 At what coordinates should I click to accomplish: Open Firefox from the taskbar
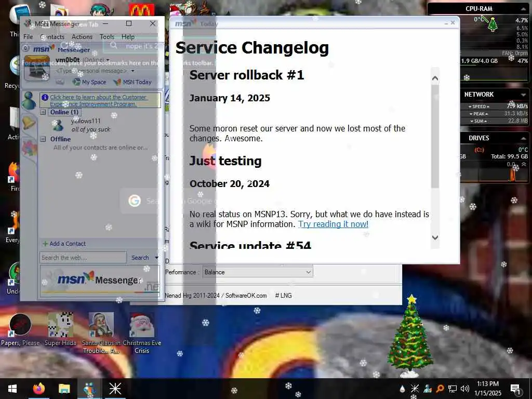tap(39, 389)
